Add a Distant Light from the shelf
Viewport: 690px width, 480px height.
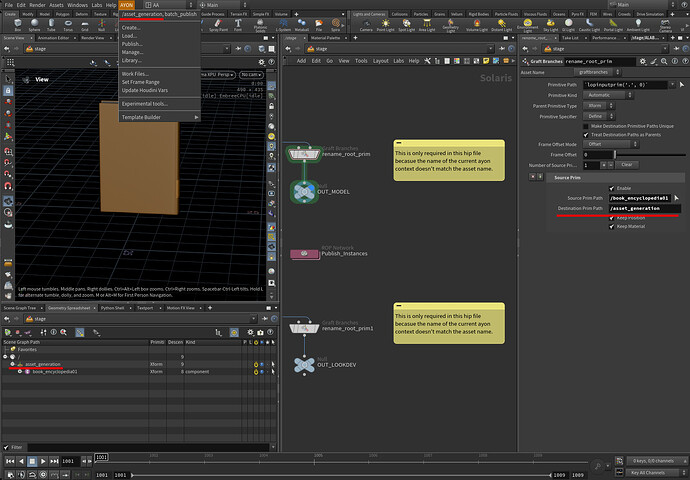501,25
